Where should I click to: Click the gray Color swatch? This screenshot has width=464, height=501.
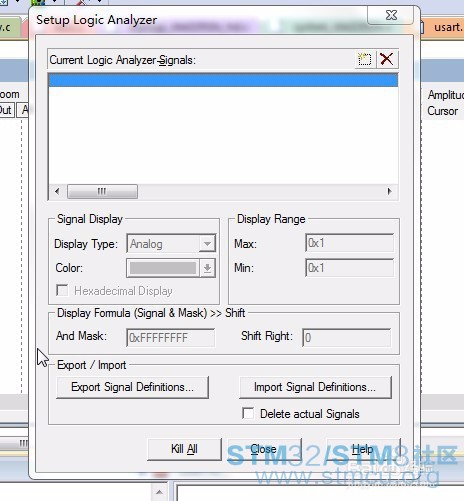pyautogui.click(x=163, y=268)
